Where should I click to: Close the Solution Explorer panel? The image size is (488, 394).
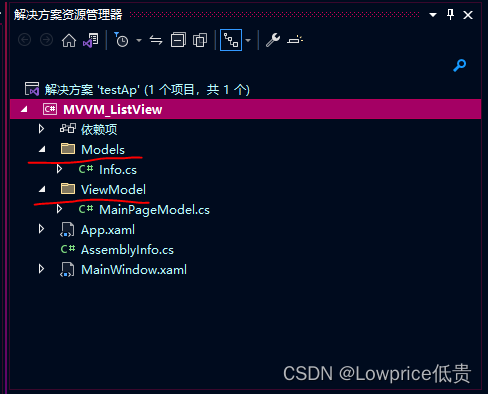click(468, 15)
